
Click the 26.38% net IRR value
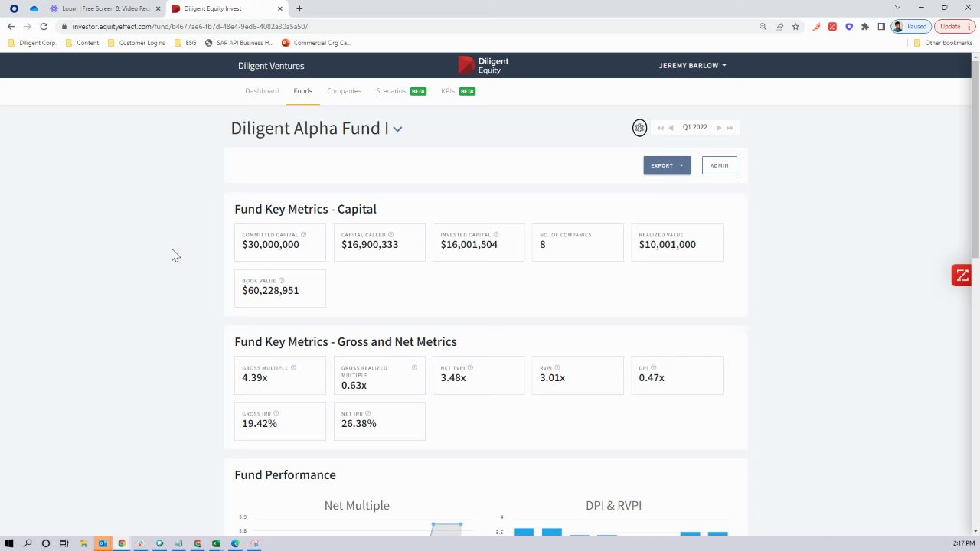pos(358,424)
